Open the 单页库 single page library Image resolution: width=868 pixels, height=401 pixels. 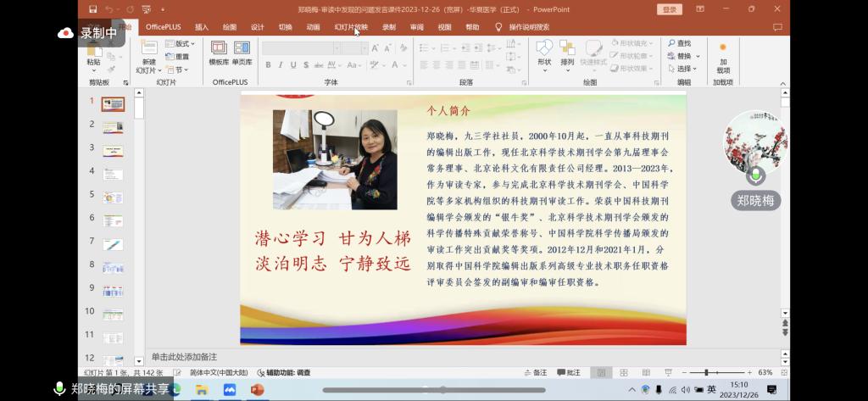[x=242, y=49]
